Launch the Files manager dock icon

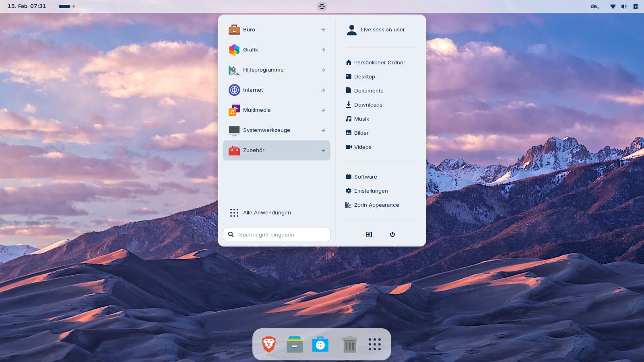click(295, 345)
